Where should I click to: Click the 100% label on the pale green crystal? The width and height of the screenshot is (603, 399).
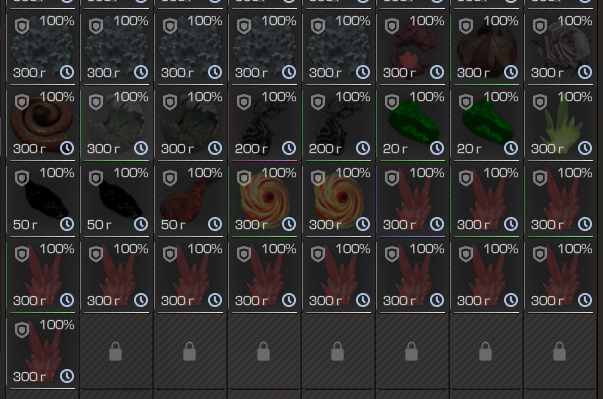575,97
